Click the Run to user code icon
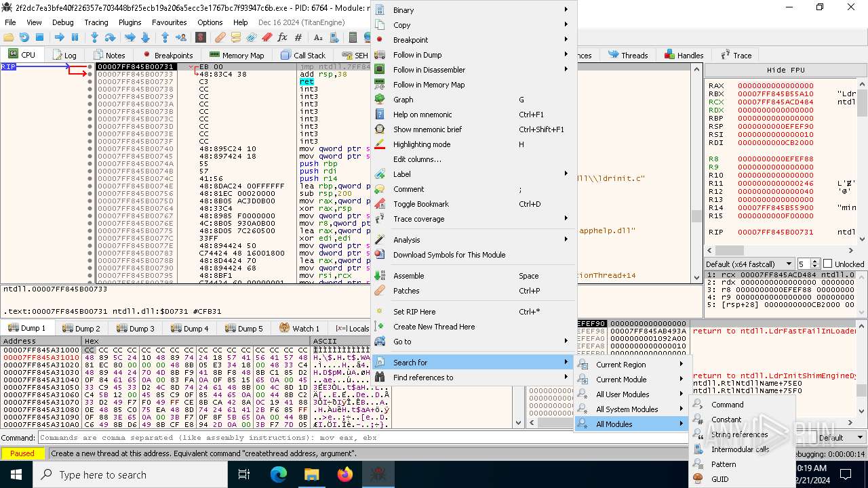 click(x=180, y=37)
